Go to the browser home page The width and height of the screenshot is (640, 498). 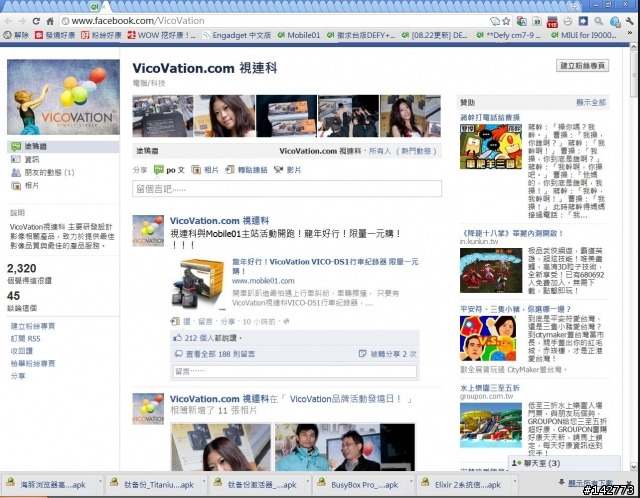point(50,21)
